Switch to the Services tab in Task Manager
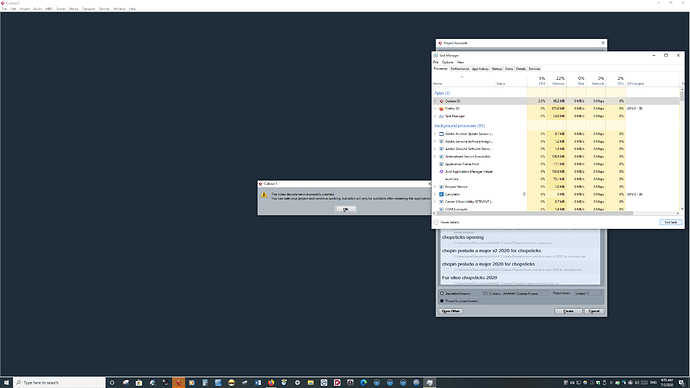 pos(534,69)
